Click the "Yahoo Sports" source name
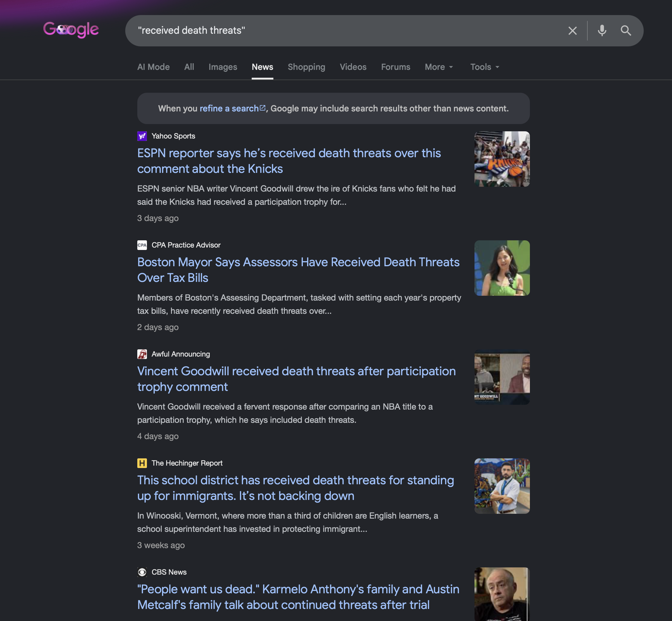The image size is (672, 621). 173,136
